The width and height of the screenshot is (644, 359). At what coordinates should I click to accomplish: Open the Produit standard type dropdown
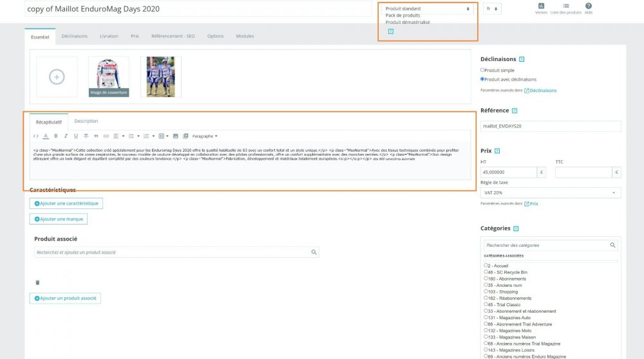[x=427, y=8]
